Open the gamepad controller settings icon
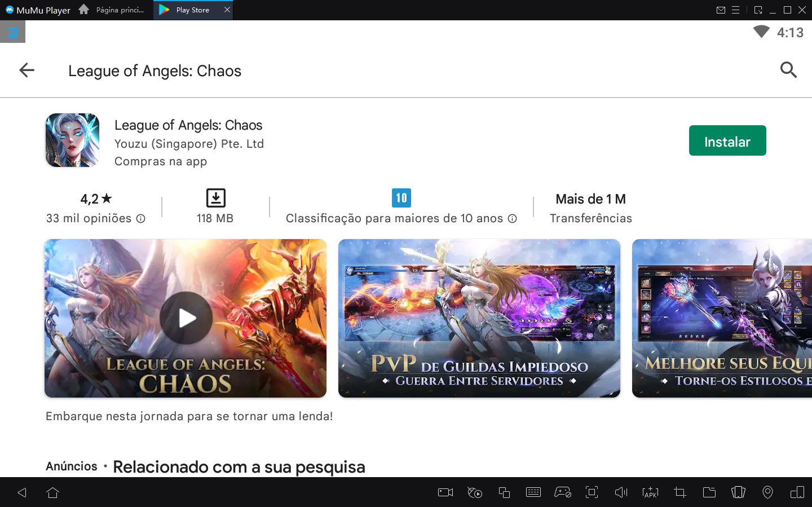The height and width of the screenshot is (507, 812). coord(563,492)
